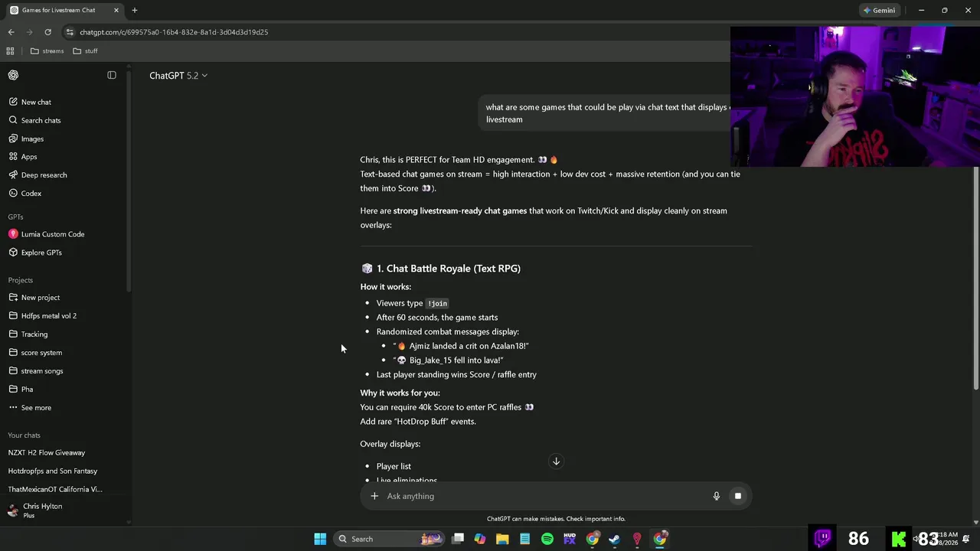The width and height of the screenshot is (980, 551).
Task: Close the Games for Livestream Chat tab
Action: 116,10
